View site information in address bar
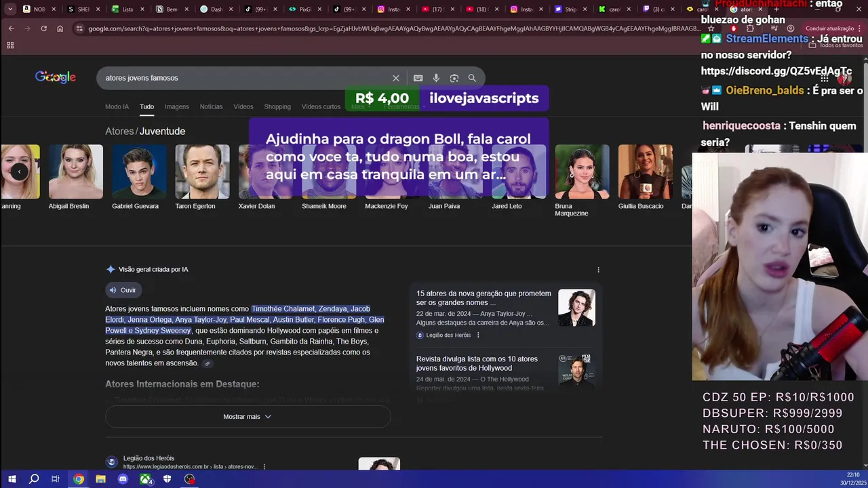This screenshot has height=488, width=868. (x=79, y=28)
